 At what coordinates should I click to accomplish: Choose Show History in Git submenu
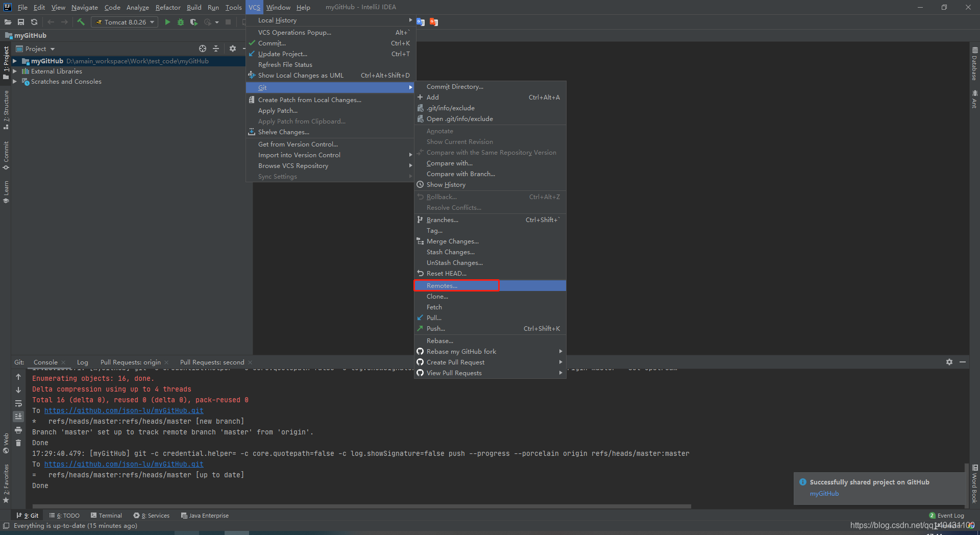490,185
